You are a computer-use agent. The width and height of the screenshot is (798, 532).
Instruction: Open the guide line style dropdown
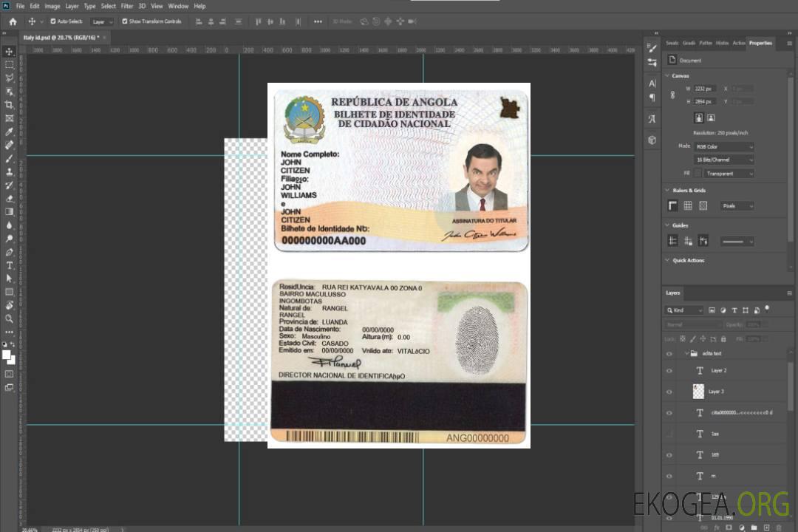[x=737, y=242]
